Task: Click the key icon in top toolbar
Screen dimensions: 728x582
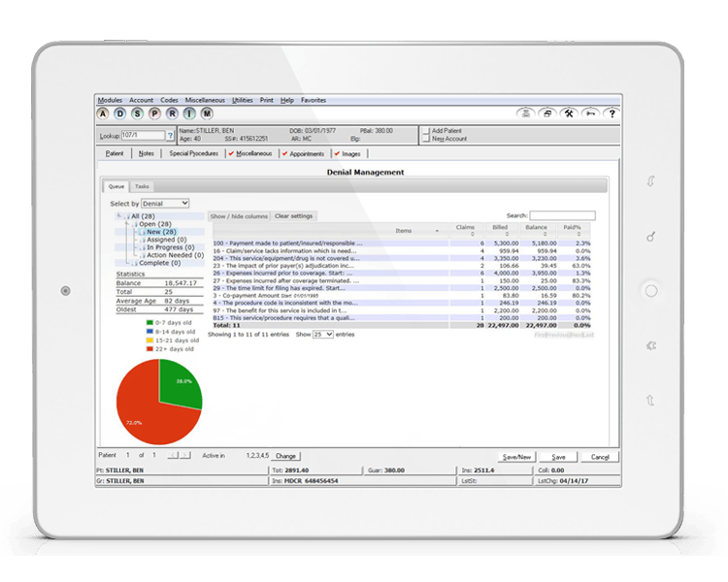Action: [x=590, y=113]
